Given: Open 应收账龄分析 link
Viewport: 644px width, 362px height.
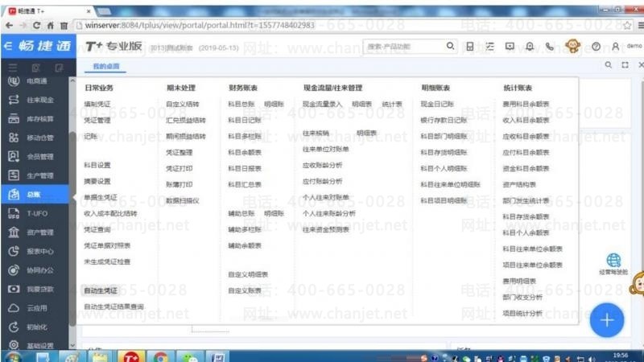Looking at the screenshot, I should pyautogui.click(x=322, y=165).
